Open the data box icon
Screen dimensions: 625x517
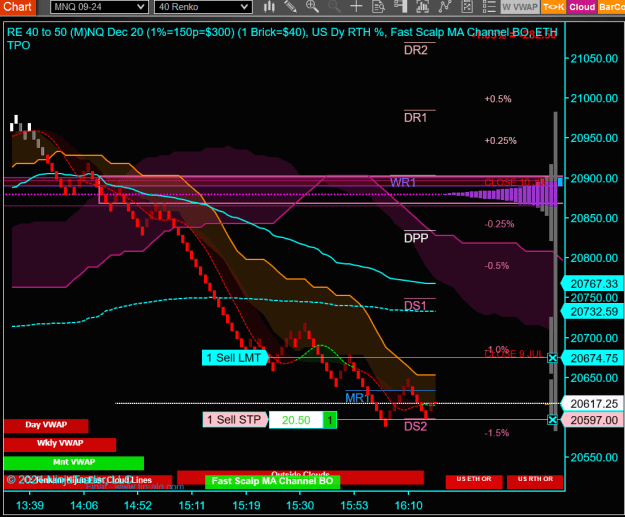pos(378,6)
